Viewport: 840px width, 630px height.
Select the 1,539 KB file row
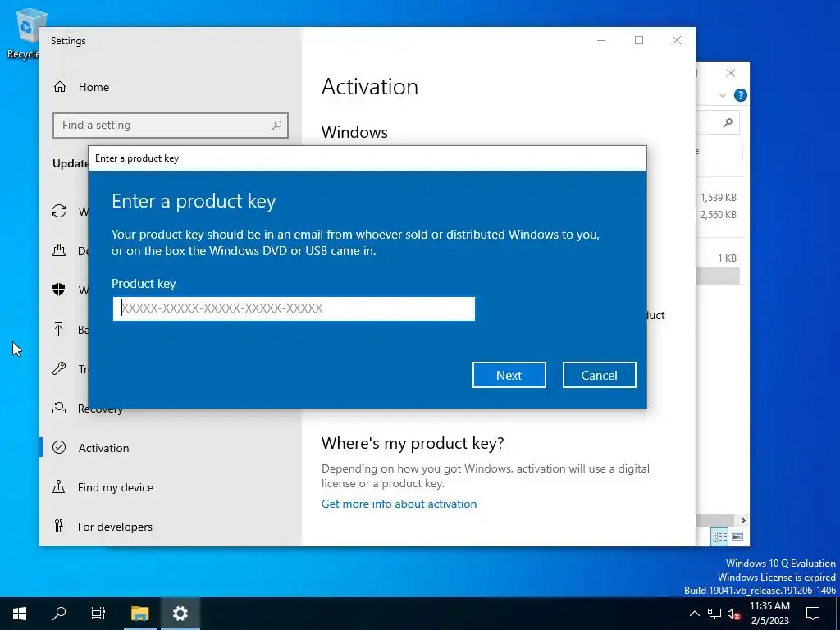click(718, 197)
